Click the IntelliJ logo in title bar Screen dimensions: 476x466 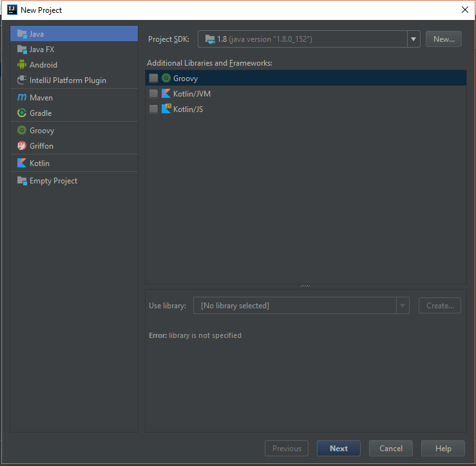click(x=12, y=10)
